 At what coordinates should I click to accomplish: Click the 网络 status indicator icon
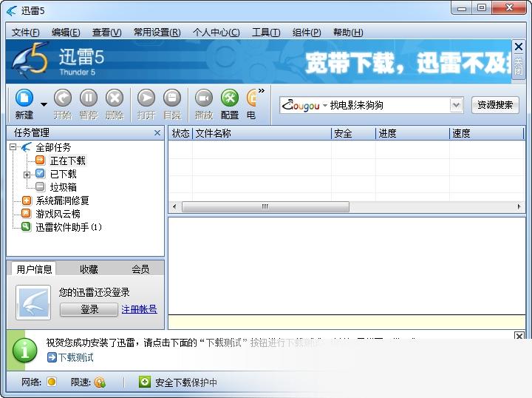pyautogui.click(x=52, y=382)
